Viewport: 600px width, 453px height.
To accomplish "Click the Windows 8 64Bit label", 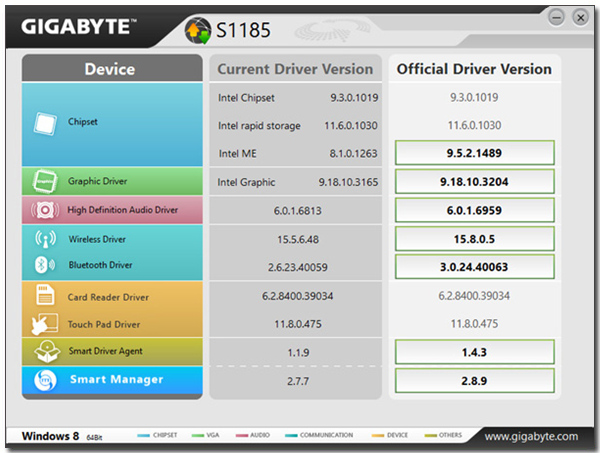I will pyautogui.click(x=62, y=436).
